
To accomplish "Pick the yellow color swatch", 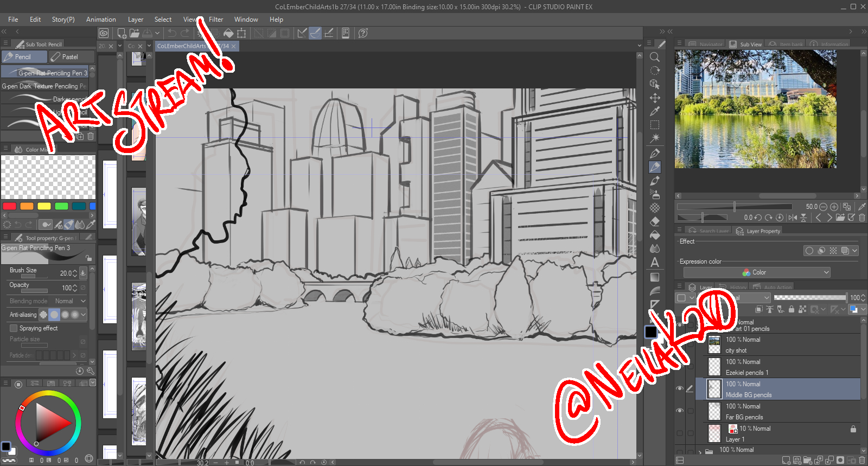I will (44, 206).
